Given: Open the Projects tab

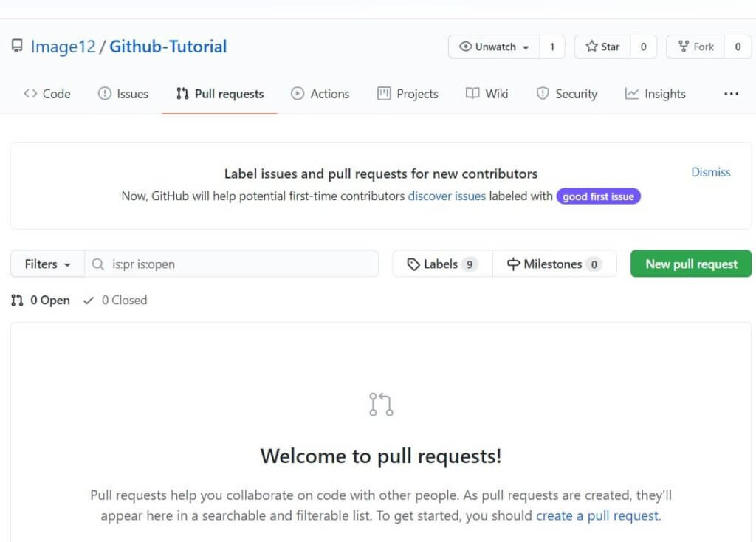Looking at the screenshot, I should (x=408, y=94).
